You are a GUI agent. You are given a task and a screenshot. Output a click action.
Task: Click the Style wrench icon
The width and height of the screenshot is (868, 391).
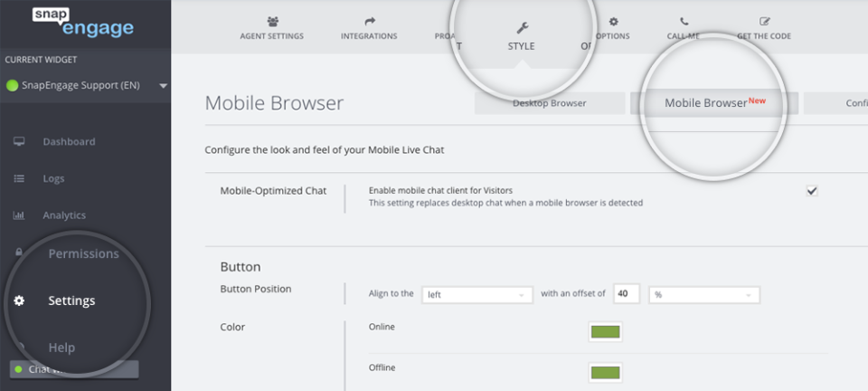pos(522,28)
